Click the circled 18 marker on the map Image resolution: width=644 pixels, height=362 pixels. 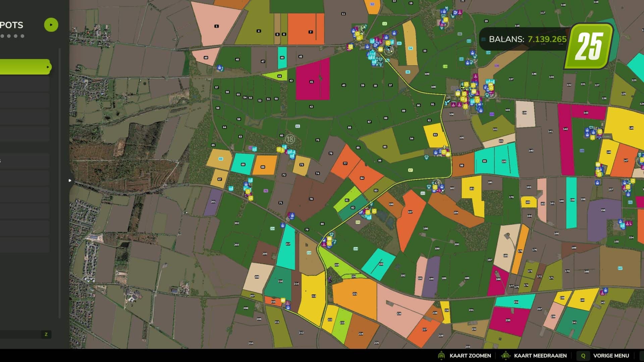[290, 139]
